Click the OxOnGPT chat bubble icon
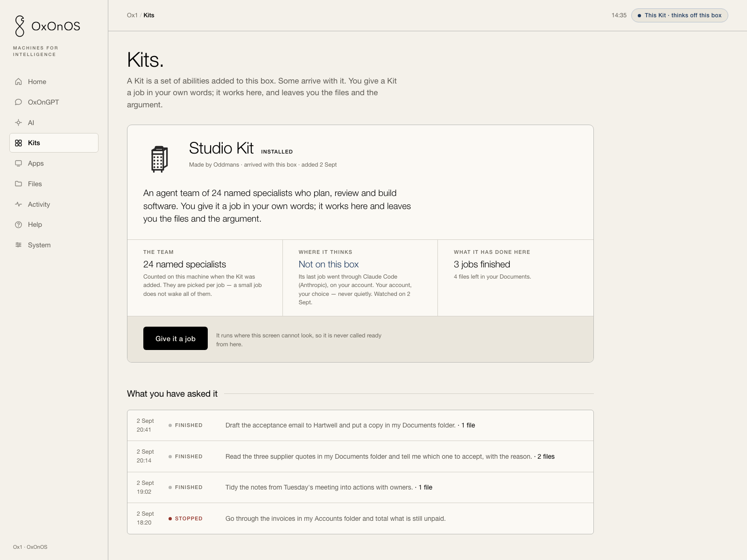This screenshot has width=747, height=560. pos(19,102)
